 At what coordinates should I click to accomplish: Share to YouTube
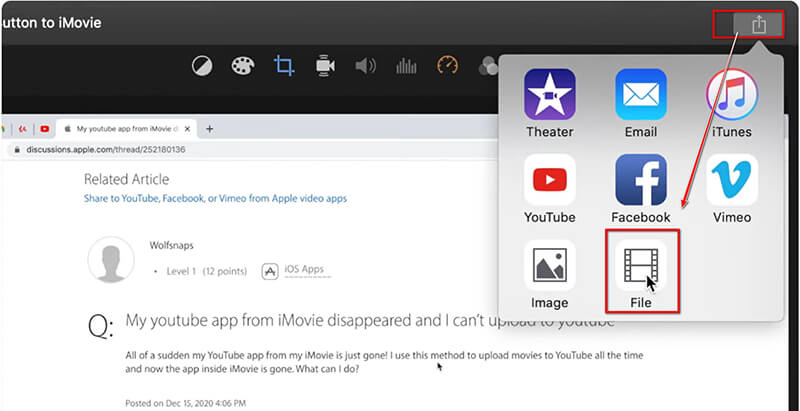tap(549, 189)
